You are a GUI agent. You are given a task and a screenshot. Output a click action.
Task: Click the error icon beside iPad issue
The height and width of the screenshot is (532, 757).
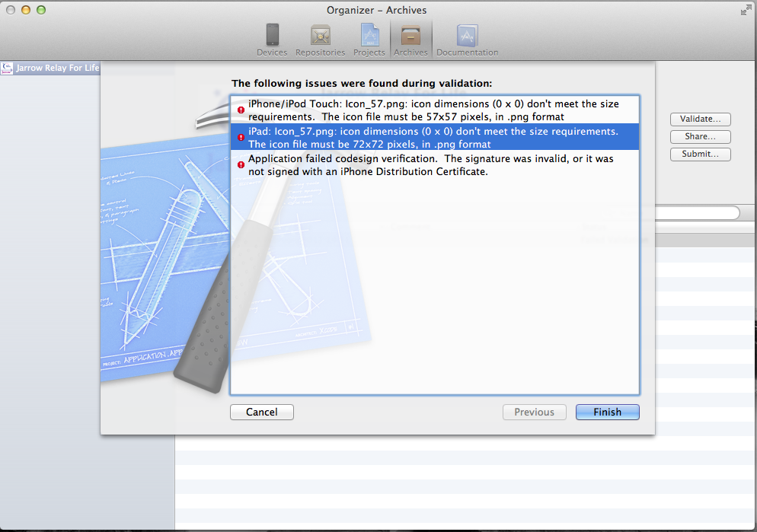pyautogui.click(x=241, y=138)
